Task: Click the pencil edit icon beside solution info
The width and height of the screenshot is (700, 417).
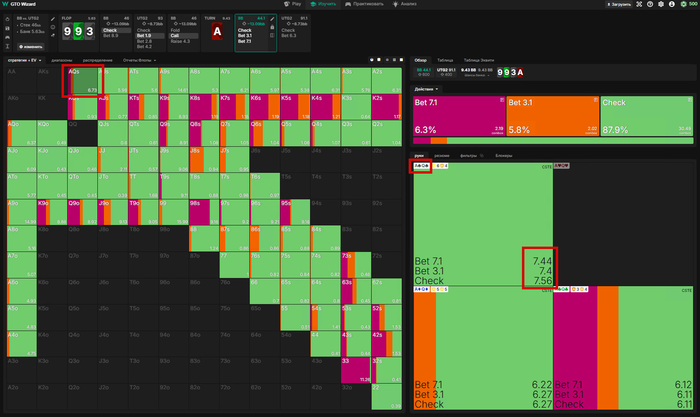Action: 53,19
